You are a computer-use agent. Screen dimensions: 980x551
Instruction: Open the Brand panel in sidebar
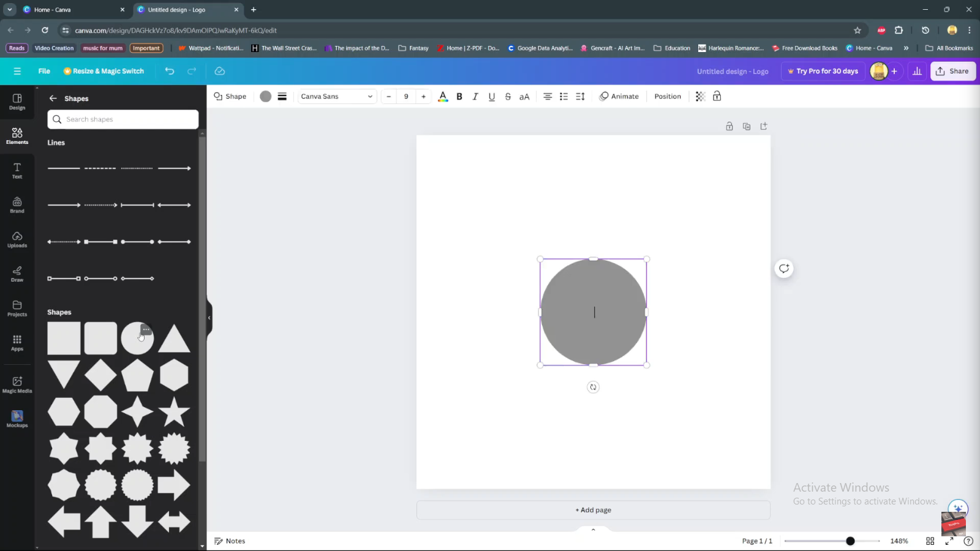coord(17,205)
